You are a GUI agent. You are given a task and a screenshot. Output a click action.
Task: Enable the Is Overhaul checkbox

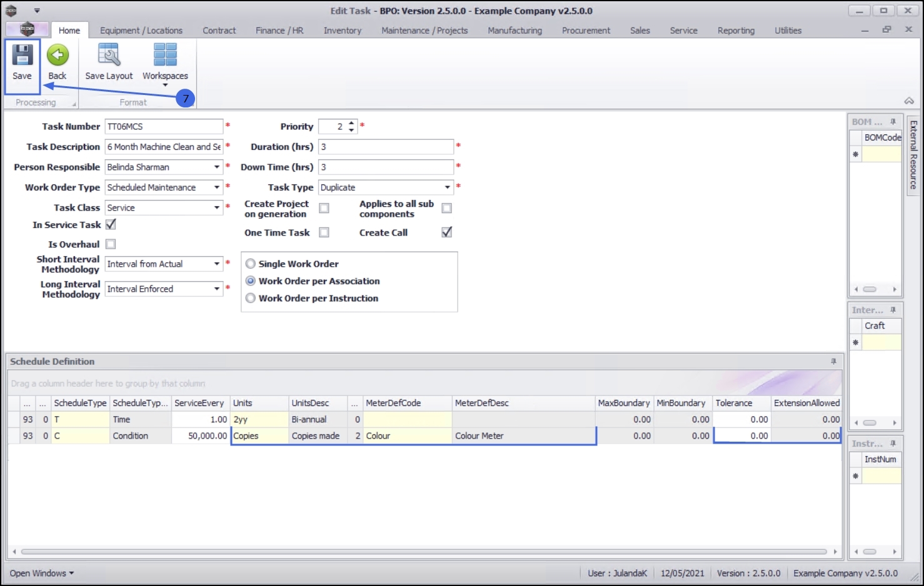click(111, 244)
